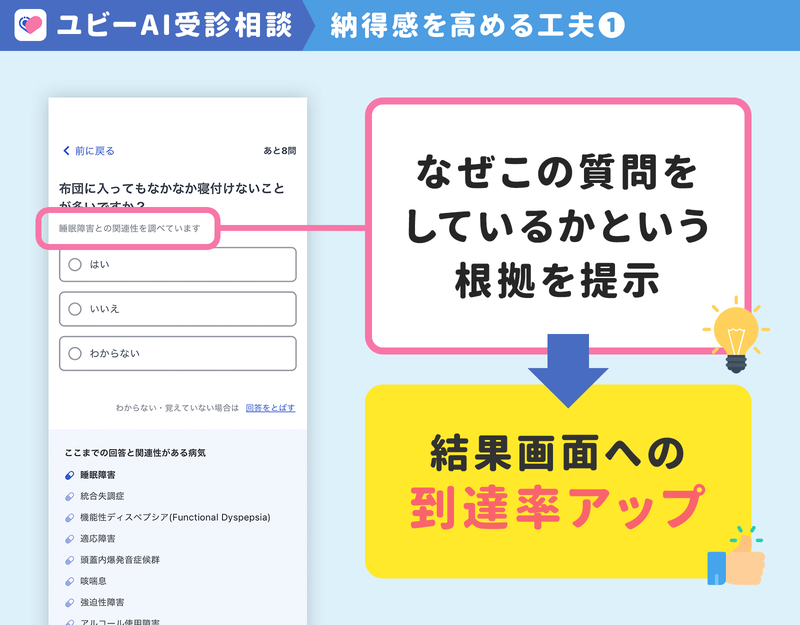Click the 前に戻る back link text

click(95, 151)
